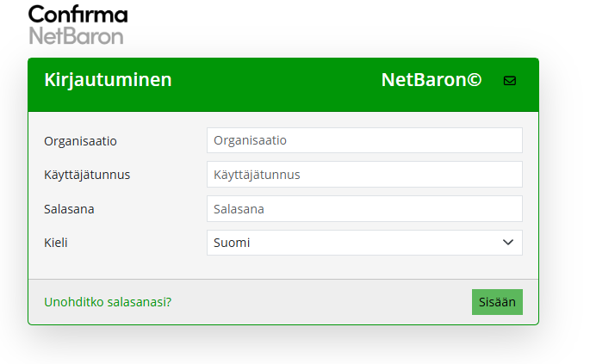Open the Kieli language dropdown showing Suomi

[x=353, y=244]
